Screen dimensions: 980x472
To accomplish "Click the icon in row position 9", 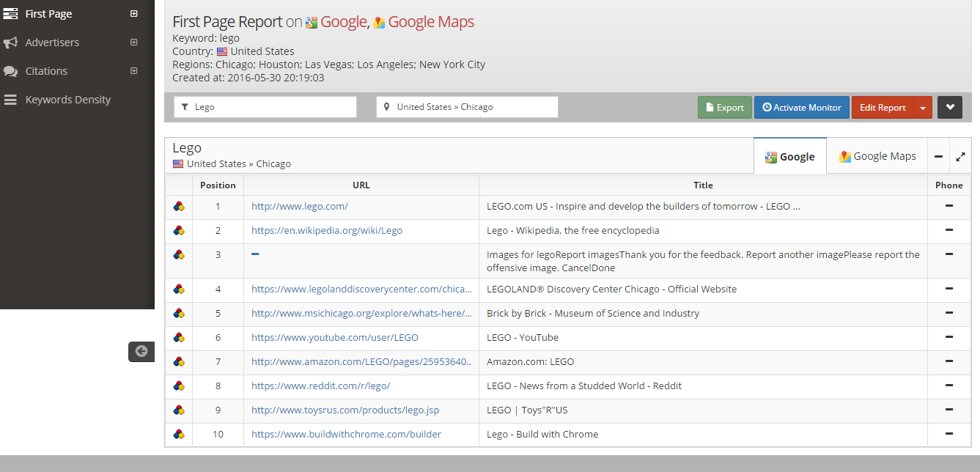I will (179, 410).
